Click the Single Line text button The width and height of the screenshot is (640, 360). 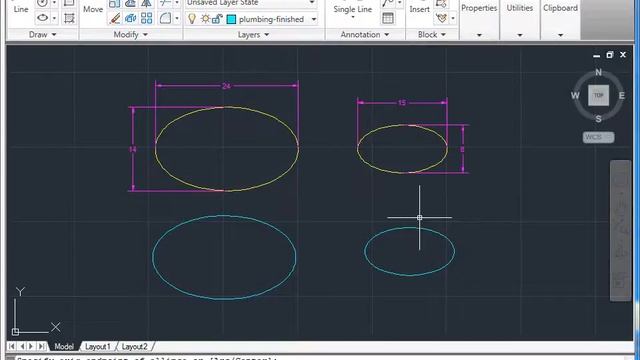[x=353, y=9]
